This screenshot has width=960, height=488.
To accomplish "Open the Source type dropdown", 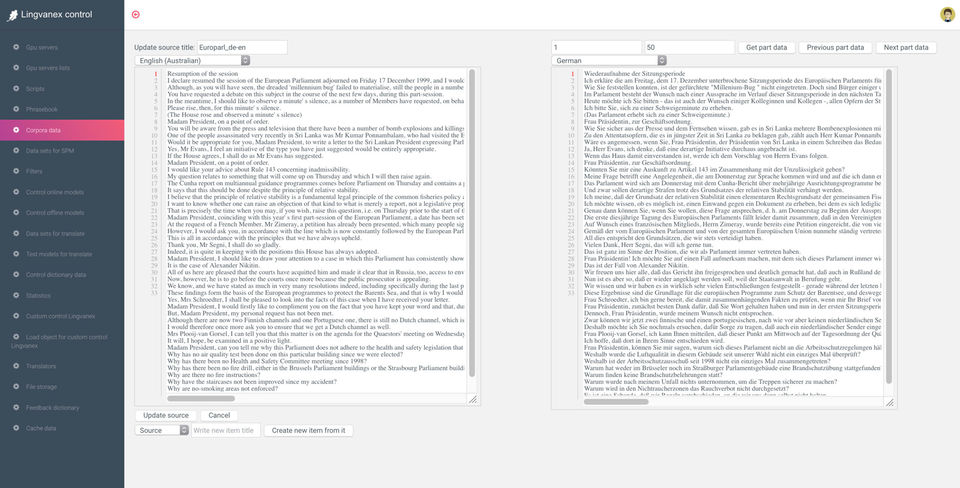I will (162, 430).
